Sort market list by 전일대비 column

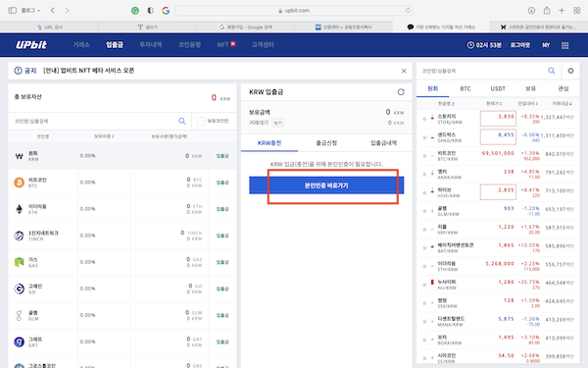point(528,104)
